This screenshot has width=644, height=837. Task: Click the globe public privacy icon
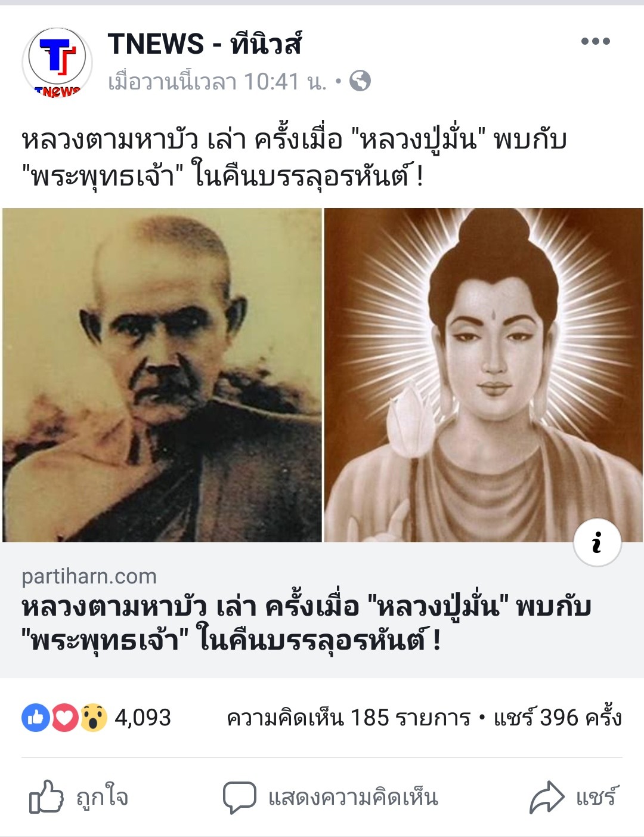[x=360, y=81]
